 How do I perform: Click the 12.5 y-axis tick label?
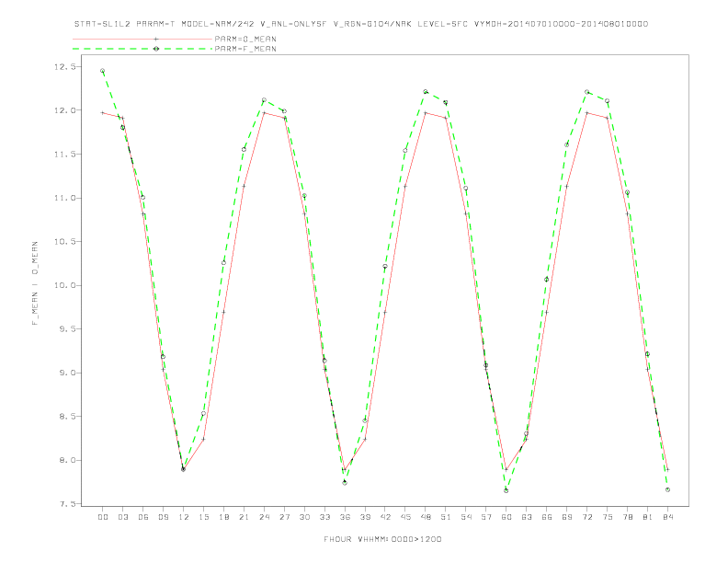[63, 66]
